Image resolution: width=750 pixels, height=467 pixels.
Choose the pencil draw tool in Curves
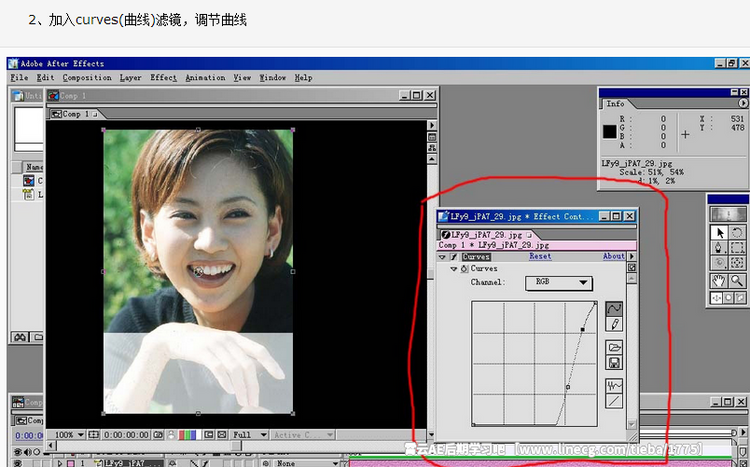(614, 324)
